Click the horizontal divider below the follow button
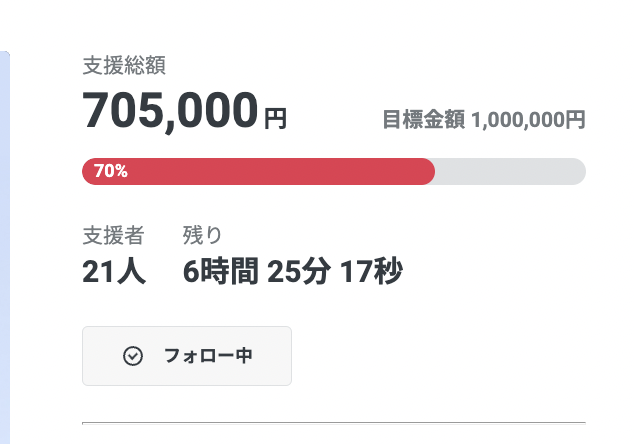Screen dimensions: 634x444 (333, 423)
